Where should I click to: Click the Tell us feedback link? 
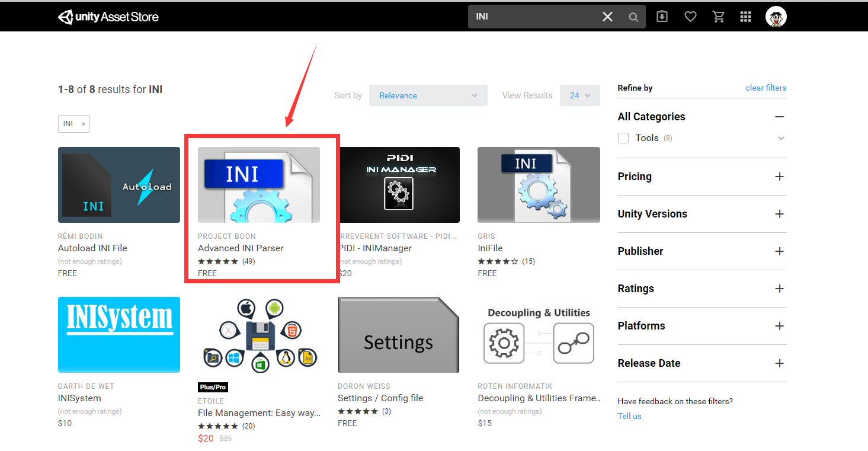[x=629, y=416]
